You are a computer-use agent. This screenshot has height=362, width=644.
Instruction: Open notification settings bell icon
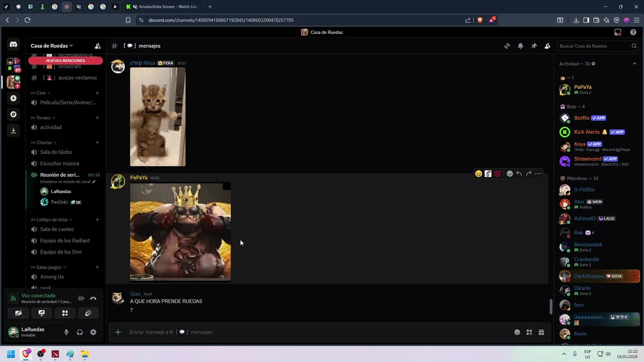pyautogui.click(x=521, y=46)
